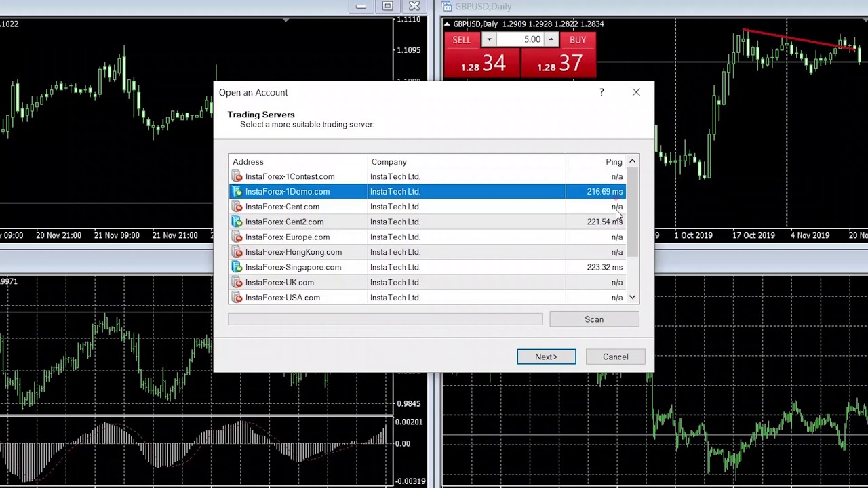Click the InstaForex-USA.com server status icon
The height and width of the screenshot is (488, 868).
[x=237, y=298]
